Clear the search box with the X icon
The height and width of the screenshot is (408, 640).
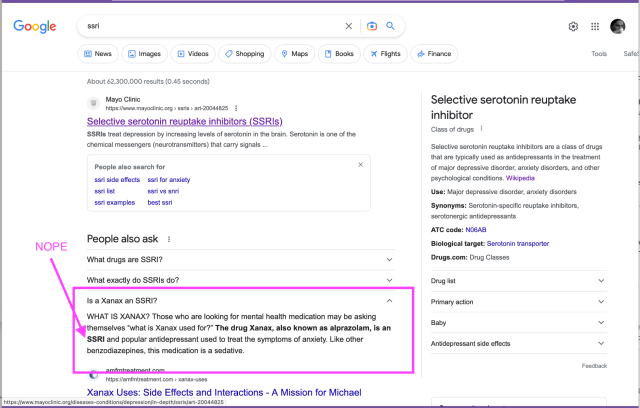348,26
